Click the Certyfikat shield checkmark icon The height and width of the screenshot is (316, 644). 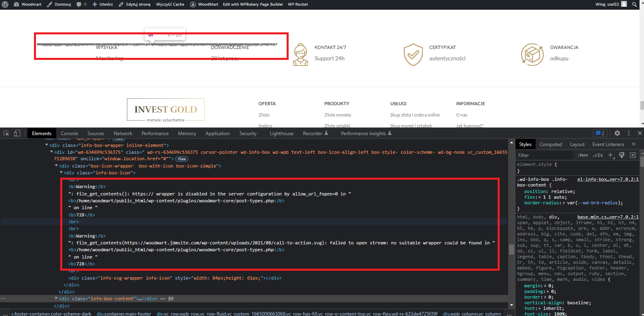tap(413, 55)
